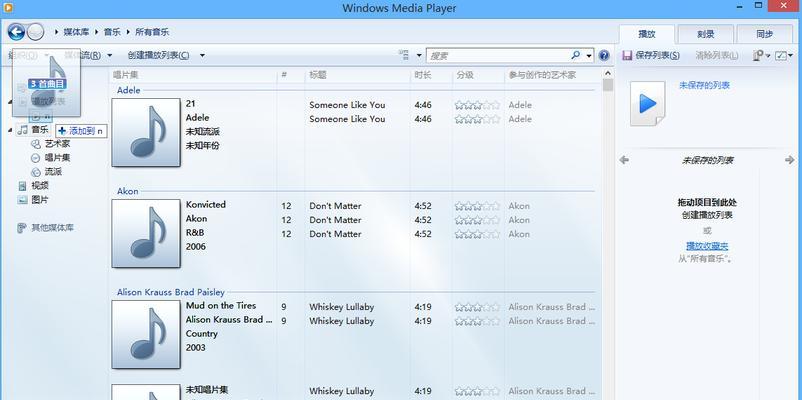Image resolution: width=802 pixels, height=400 pixels.
Task: Open dropdown arrow next to 媒体流(R)
Action: [109, 55]
